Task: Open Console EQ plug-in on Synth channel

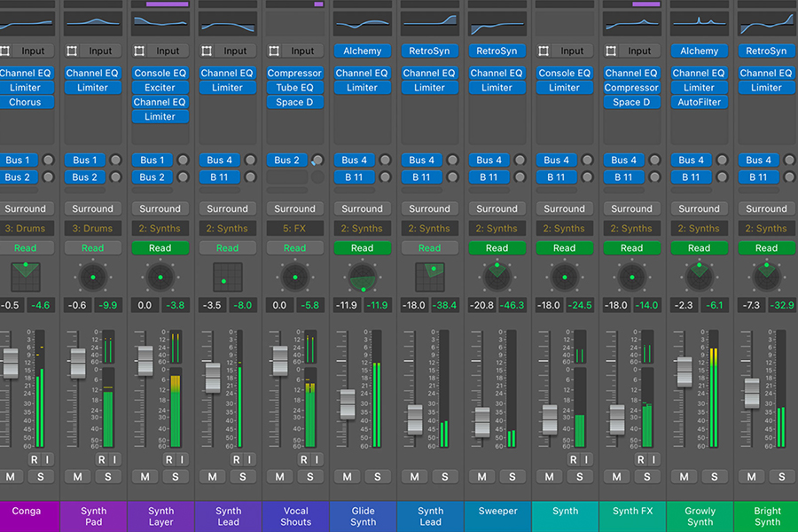Action: click(x=565, y=73)
